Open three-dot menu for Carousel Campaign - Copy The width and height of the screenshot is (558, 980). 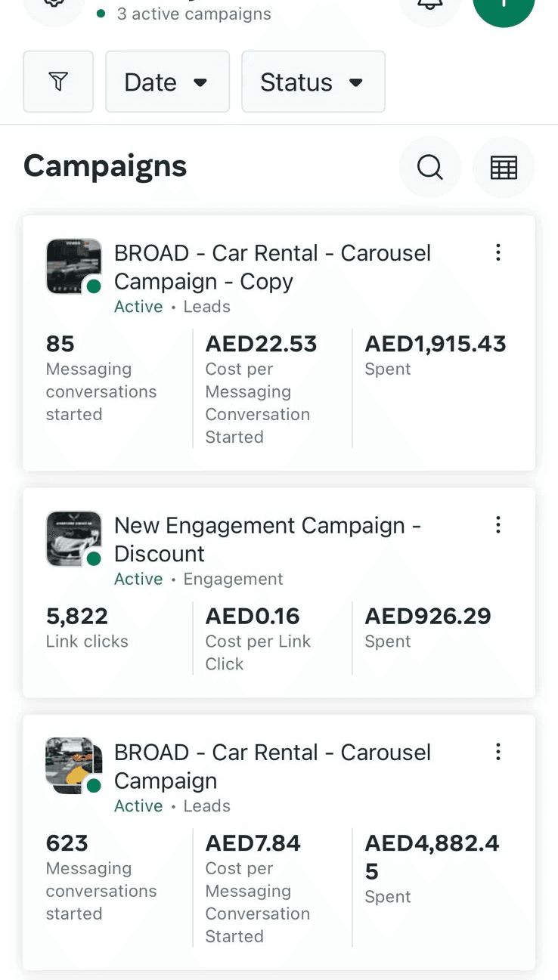[x=498, y=252]
